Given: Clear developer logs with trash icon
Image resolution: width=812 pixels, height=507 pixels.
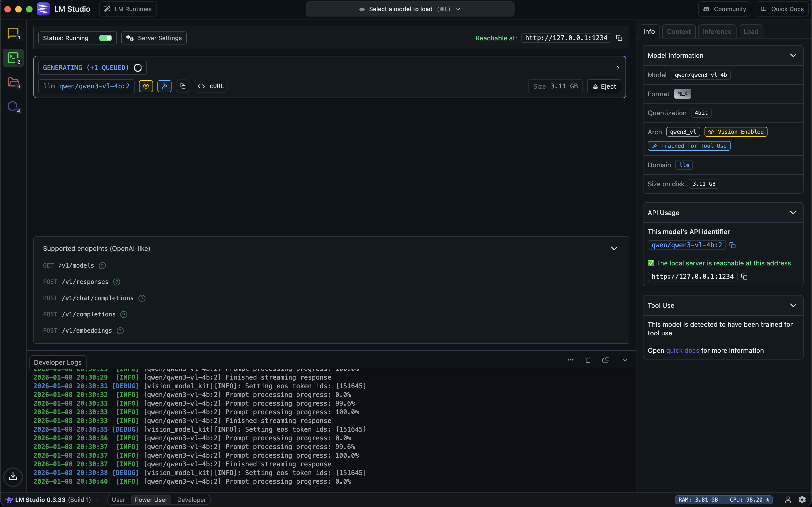Looking at the screenshot, I should [x=588, y=360].
